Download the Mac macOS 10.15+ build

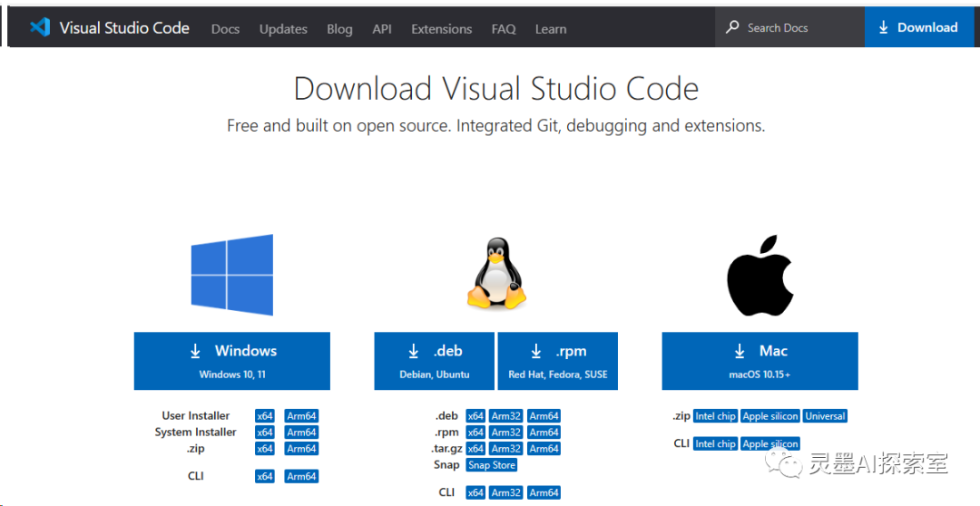click(760, 361)
